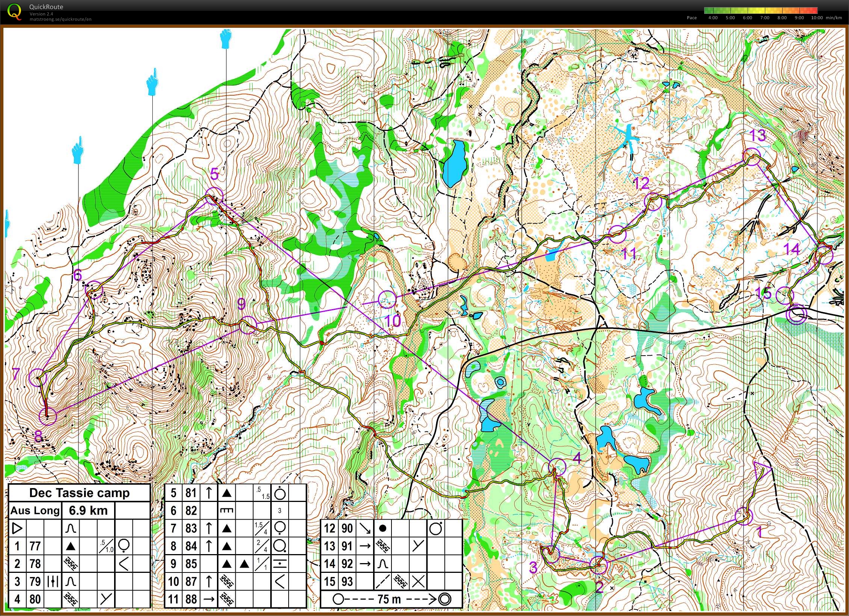Click the double-circle finish symbol on the map
This screenshot has width=849, height=616.
click(x=796, y=314)
